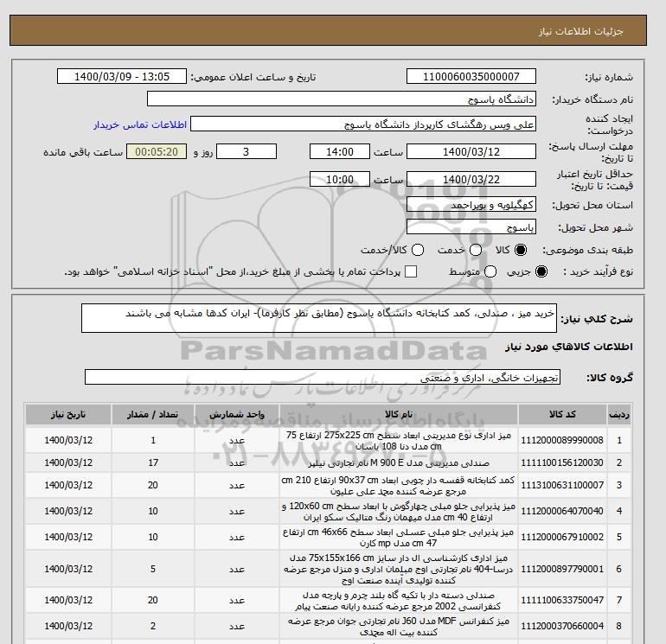The width and height of the screenshot is (666, 644).
Task: Open the اطلاعات تماس خریدار link
Action: pos(140,124)
